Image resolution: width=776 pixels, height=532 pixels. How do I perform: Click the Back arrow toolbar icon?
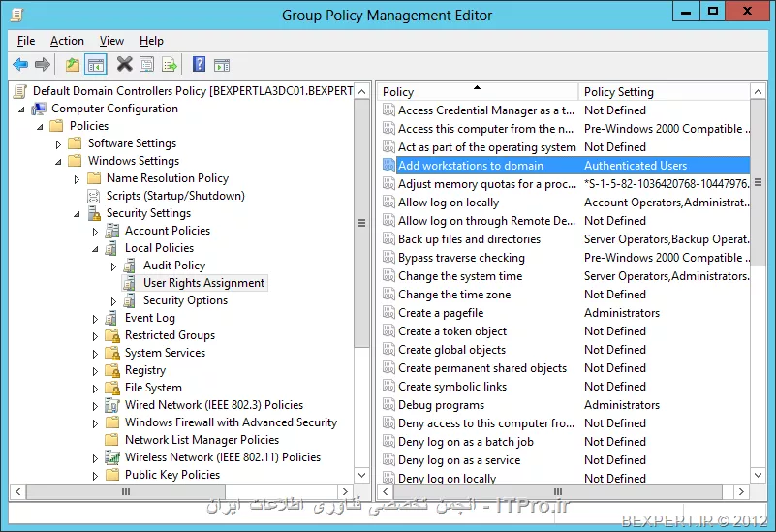[20, 65]
